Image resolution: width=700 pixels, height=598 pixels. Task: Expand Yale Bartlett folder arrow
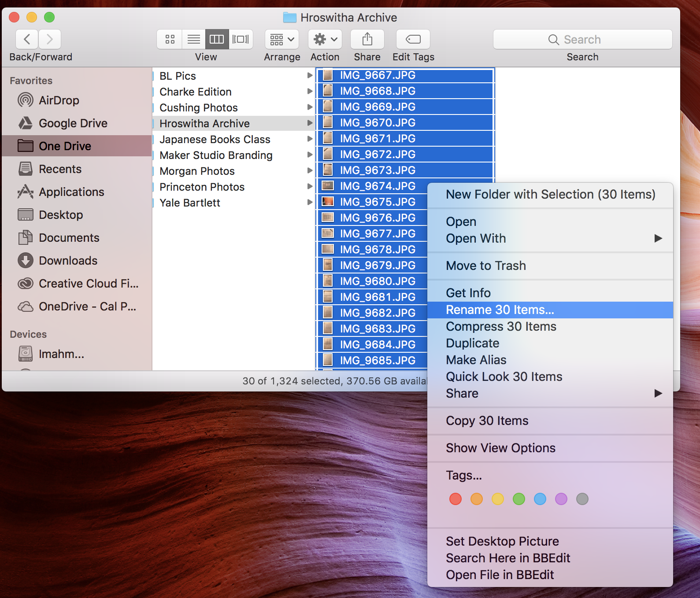[x=310, y=203]
